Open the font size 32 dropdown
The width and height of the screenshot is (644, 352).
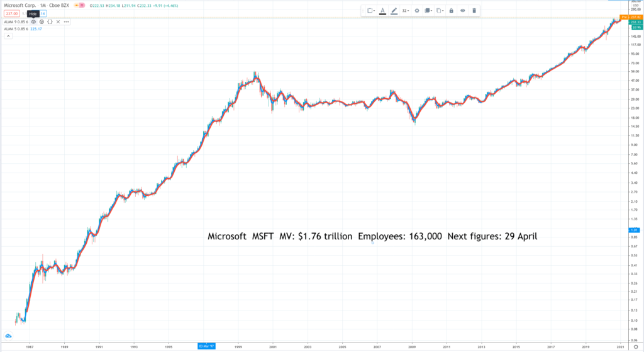pyautogui.click(x=406, y=11)
